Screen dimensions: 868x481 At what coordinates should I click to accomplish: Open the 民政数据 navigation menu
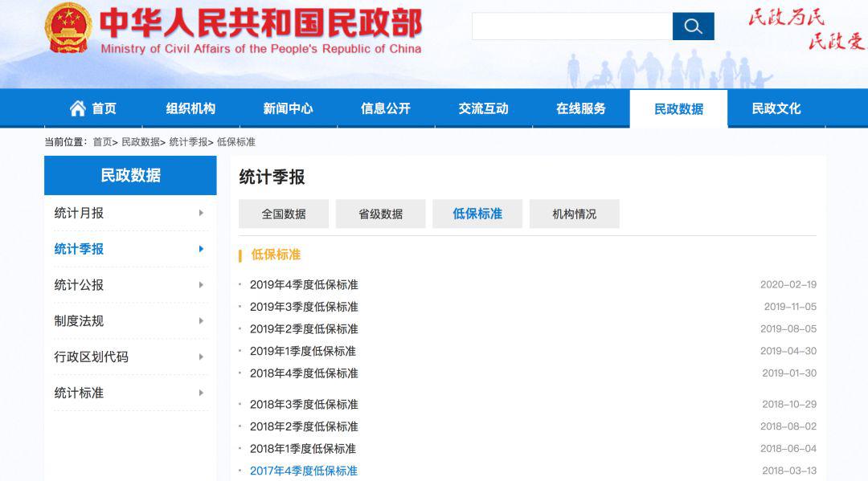tap(678, 109)
